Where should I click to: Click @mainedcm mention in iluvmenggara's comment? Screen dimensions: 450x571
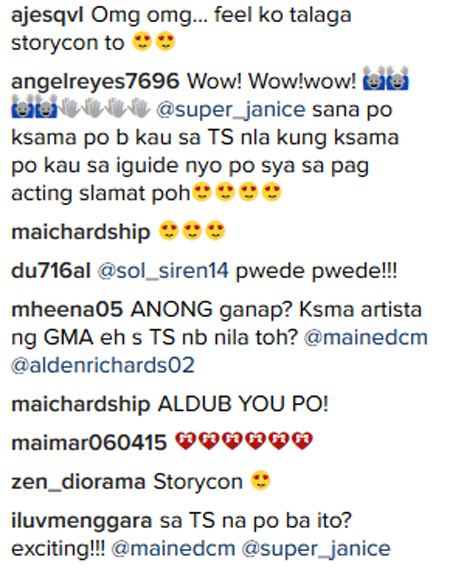(173, 549)
